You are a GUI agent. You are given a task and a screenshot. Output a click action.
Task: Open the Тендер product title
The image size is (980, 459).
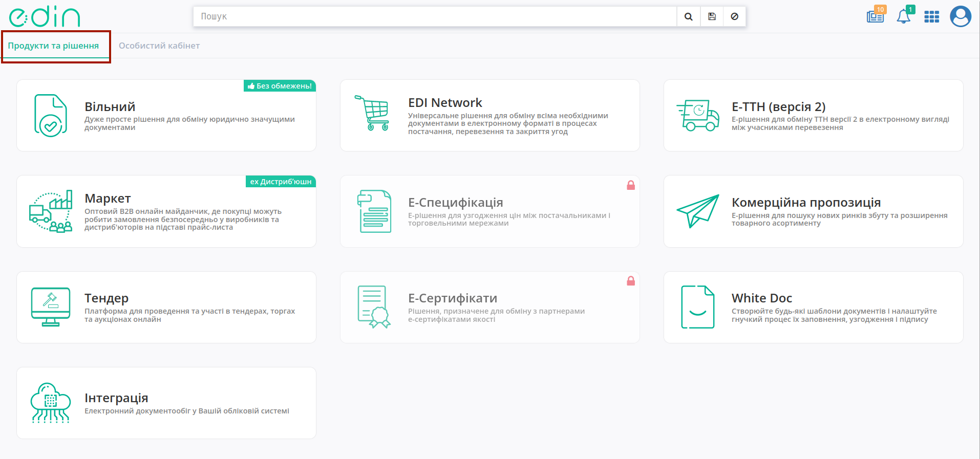pos(106,298)
